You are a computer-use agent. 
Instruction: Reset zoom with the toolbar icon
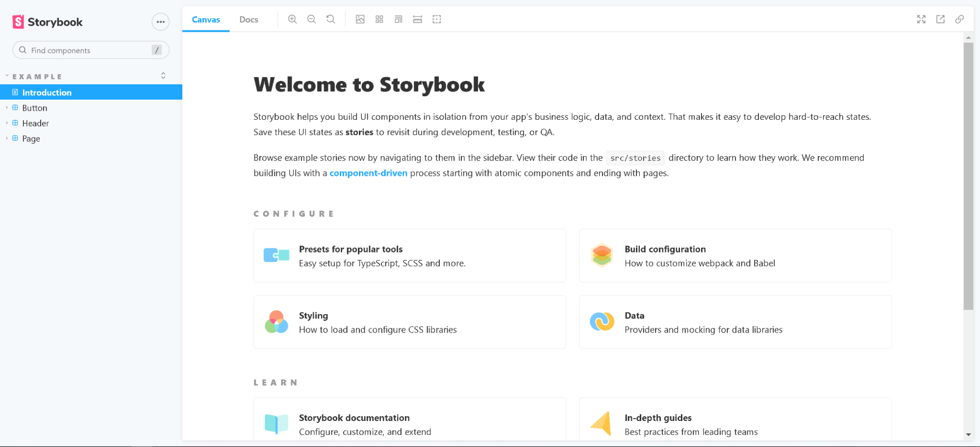pyautogui.click(x=330, y=19)
